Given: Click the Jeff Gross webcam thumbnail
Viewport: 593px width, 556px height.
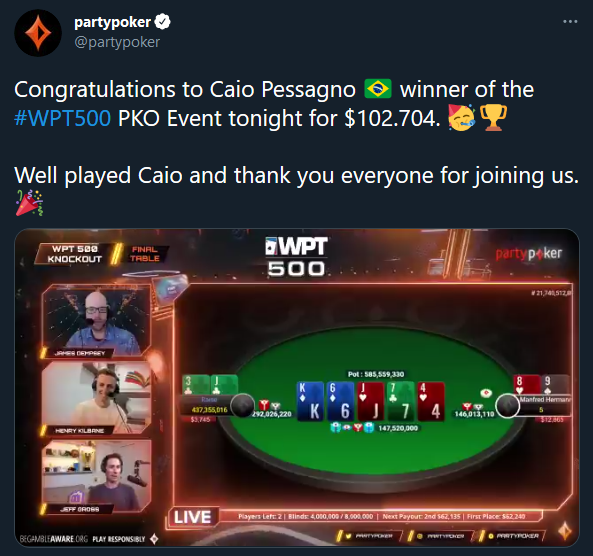Looking at the screenshot, I should click(x=97, y=476).
